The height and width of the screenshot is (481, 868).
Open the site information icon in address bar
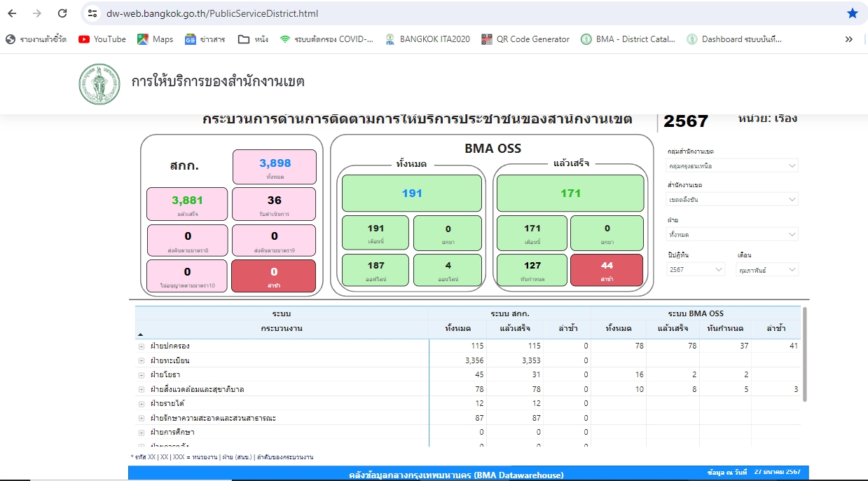coord(93,13)
